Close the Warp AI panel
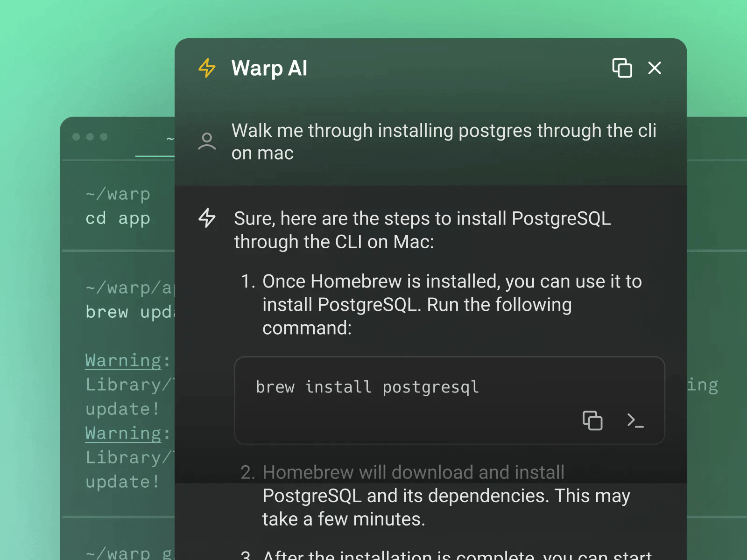 coord(655,68)
